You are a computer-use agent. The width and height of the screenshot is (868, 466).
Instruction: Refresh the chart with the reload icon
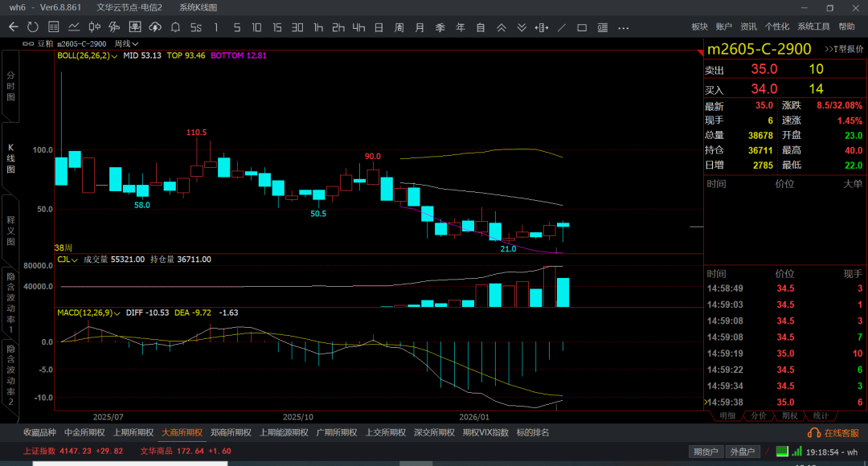pyautogui.click(x=32, y=27)
